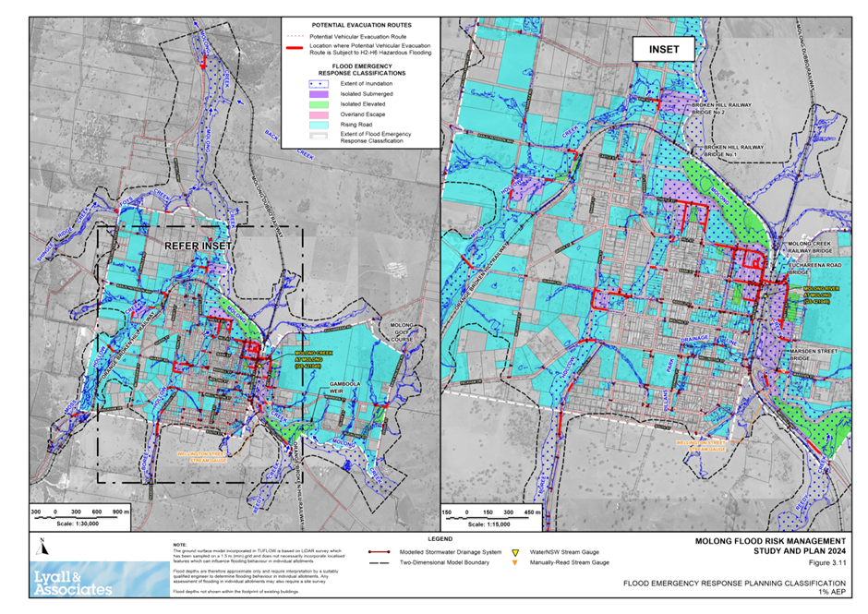Image resolution: width=868 pixels, height=614 pixels.
Task: Click the green Isolated Elevated swatch
Action: tap(319, 104)
